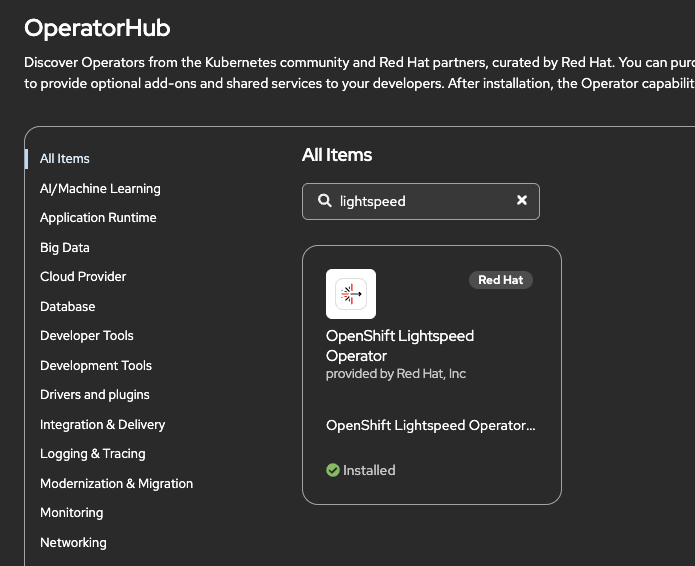Click the Red Hat badge on the card
The image size is (695, 566).
(500, 280)
